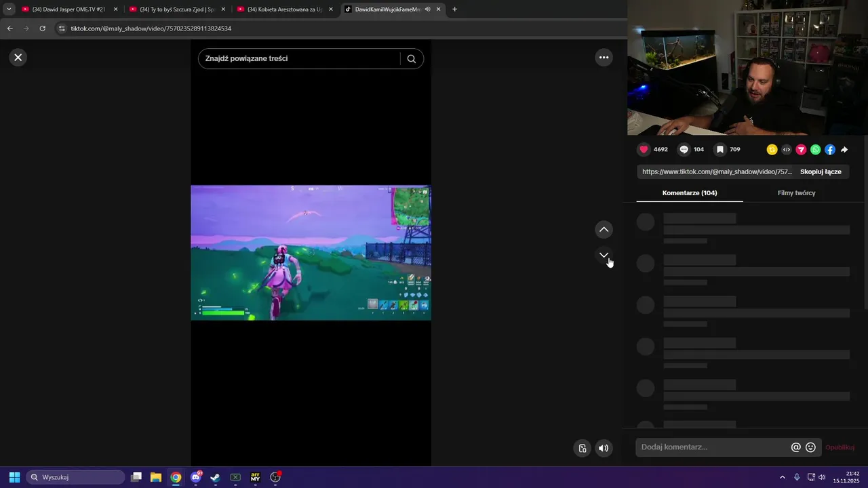View site information icon in address bar
The image size is (868, 488).
pos(62,28)
